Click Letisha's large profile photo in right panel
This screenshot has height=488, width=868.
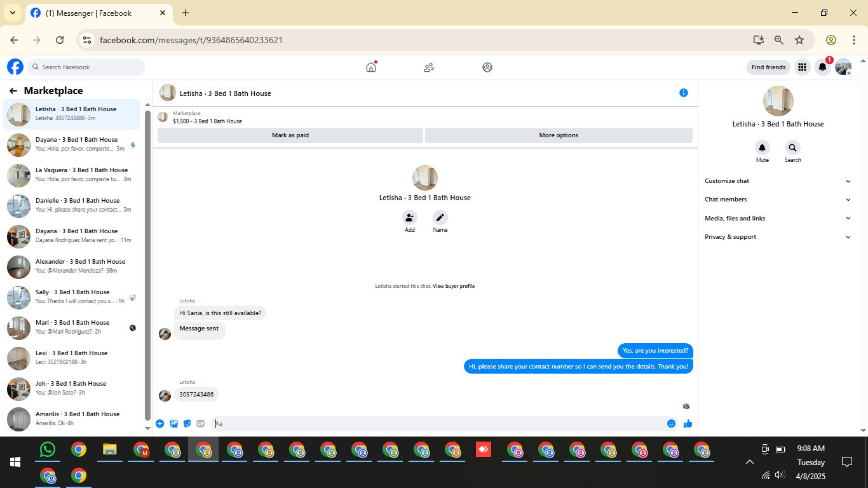778,102
